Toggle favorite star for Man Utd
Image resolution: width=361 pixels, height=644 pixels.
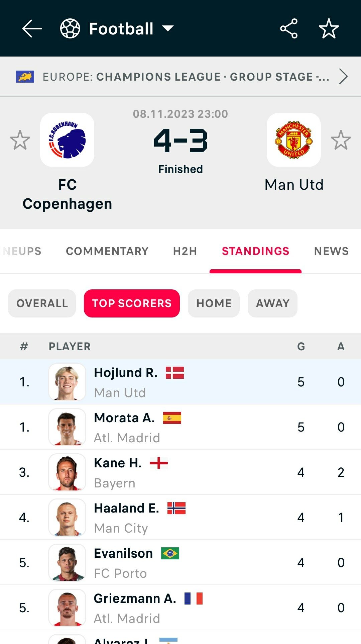[341, 140]
